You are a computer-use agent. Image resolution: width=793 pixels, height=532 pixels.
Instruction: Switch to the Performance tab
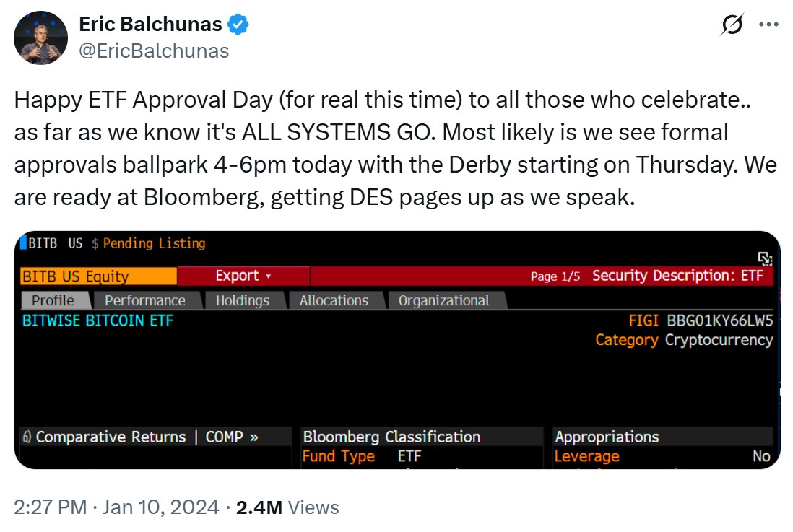[144, 300]
